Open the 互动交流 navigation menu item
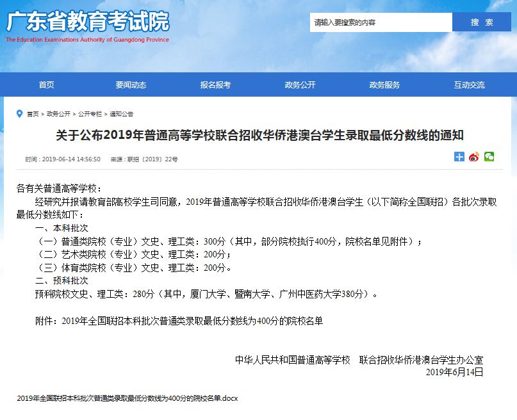The width and height of the screenshot is (517, 420). pos(469,85)
